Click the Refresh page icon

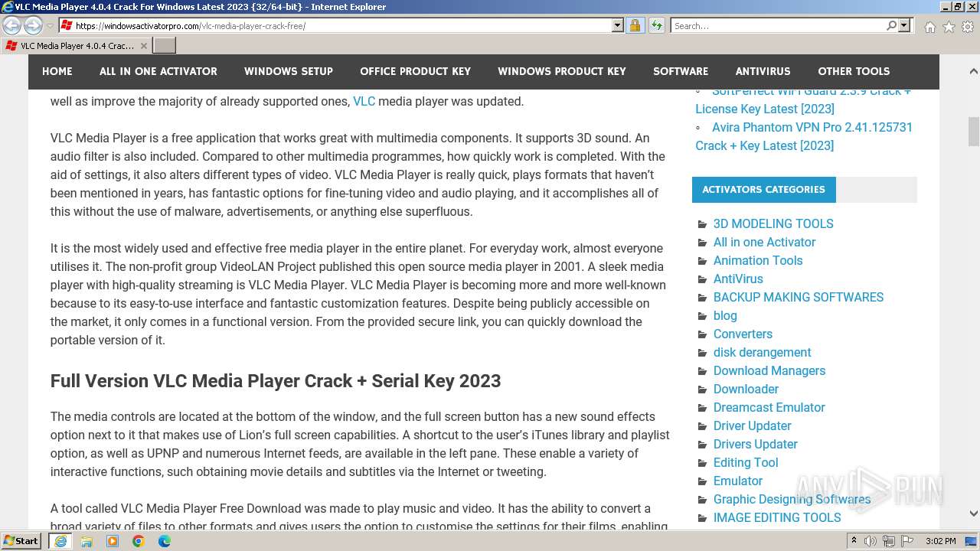tap(656, 25)
